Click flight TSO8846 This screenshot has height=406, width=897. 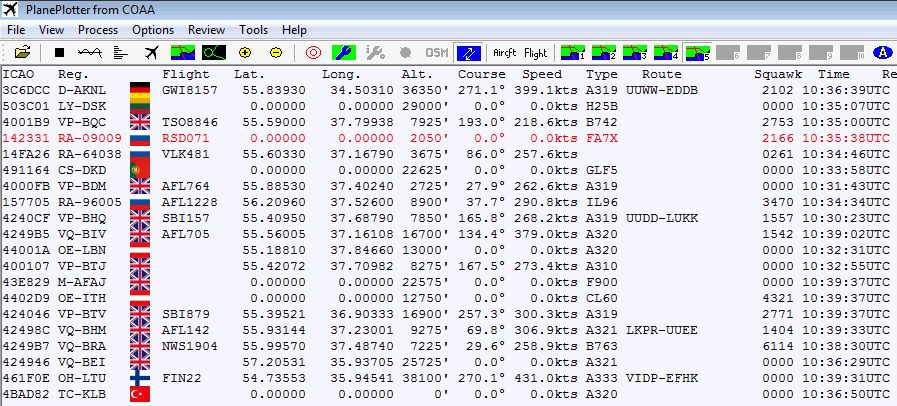[x=190, y=122]
